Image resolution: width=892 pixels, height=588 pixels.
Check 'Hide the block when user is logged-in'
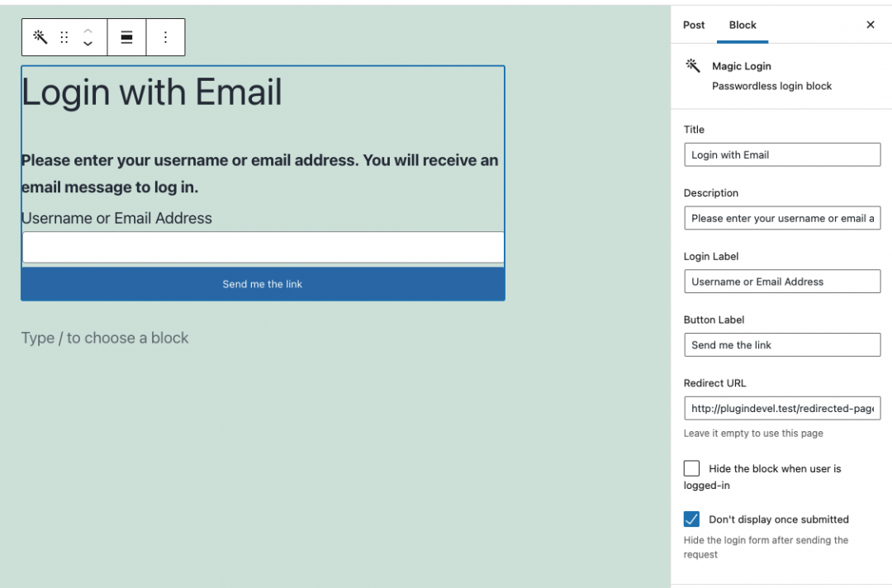pyautogui.click(x=691, y=468)
